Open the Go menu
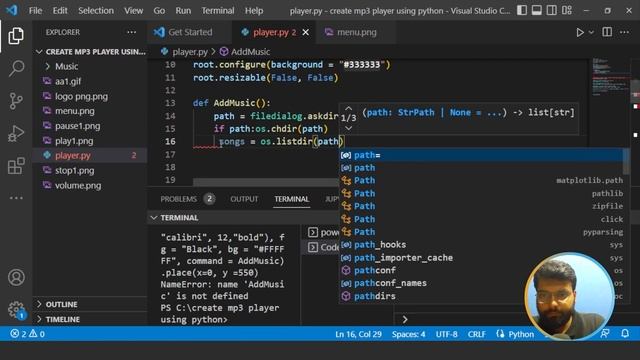The width and height of the screenshot is (640, 360). [x=159, y=11]
